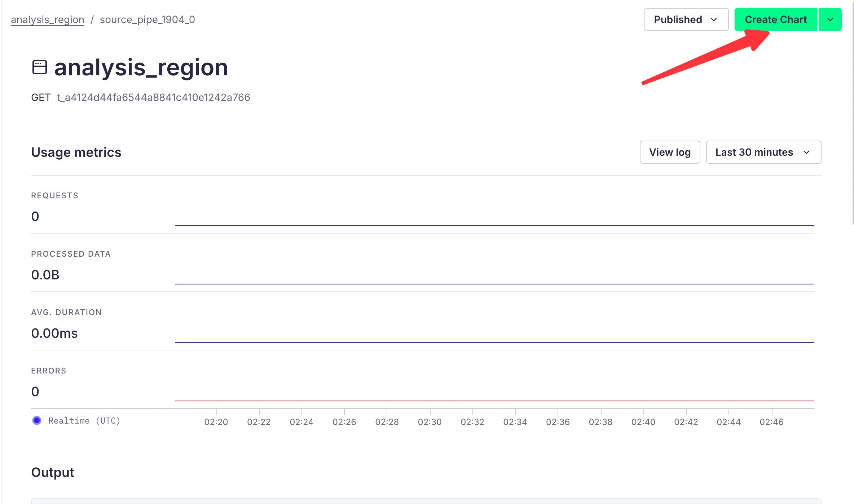
Task: Open the Last 30 minutes range selector
Action: coord(763,152)
